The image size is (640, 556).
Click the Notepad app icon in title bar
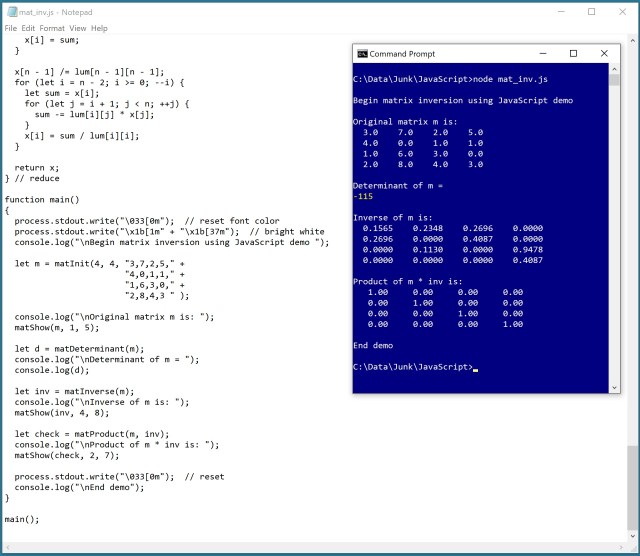(x=11, y=12)
